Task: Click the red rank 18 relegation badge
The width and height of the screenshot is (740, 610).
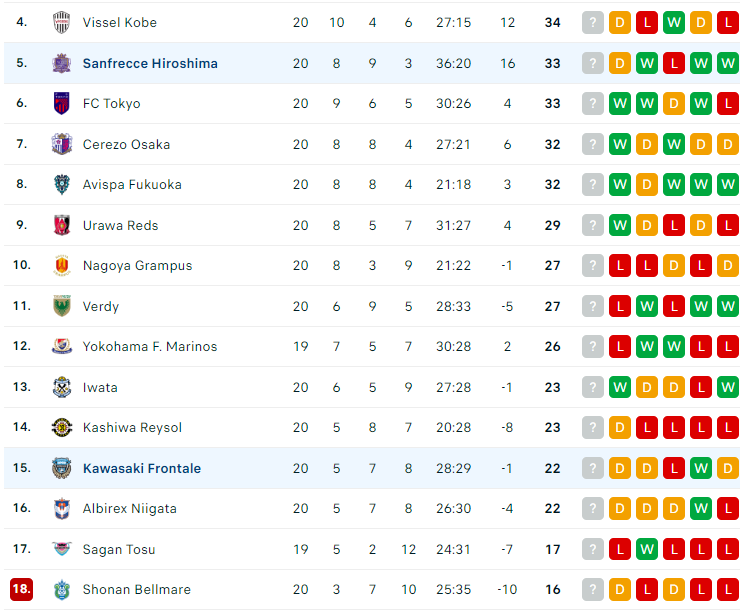Action: (x=21, y=589)
